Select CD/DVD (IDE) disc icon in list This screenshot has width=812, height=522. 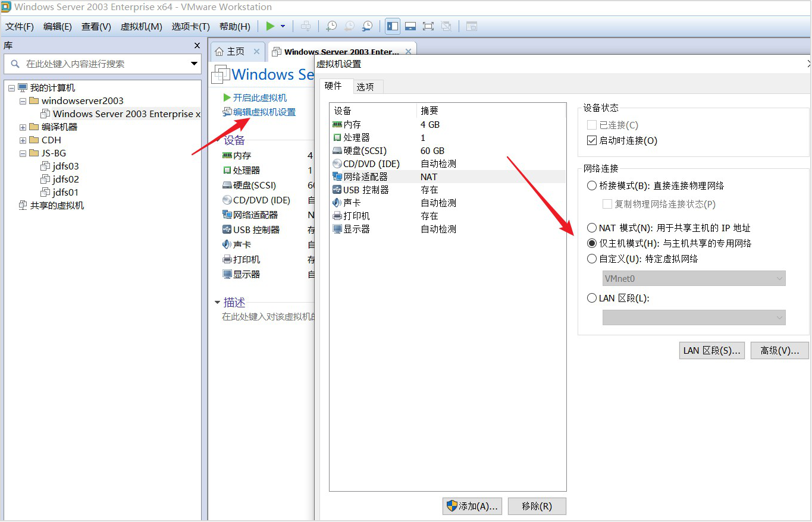click(x=337, y=163)
